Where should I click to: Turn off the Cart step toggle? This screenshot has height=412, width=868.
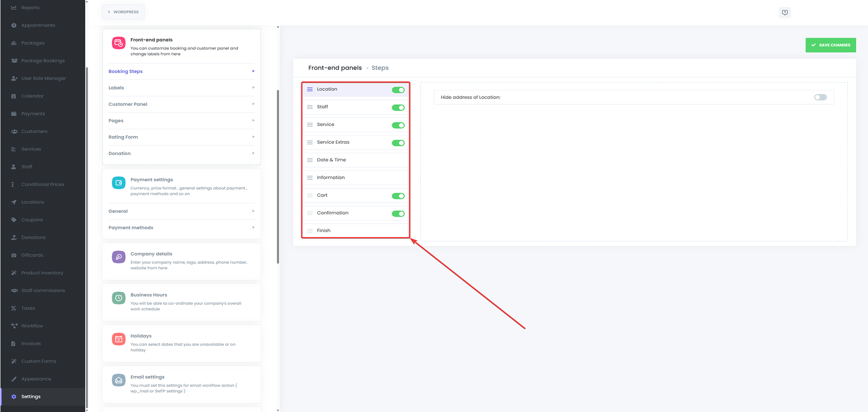pyautogui.click(x=398, y=196)
